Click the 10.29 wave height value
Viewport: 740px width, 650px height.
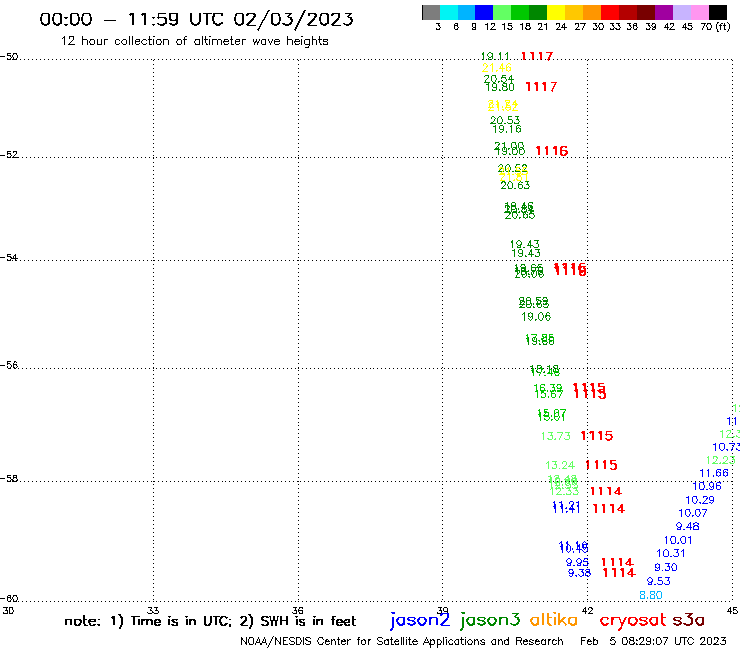coord(700,500)
